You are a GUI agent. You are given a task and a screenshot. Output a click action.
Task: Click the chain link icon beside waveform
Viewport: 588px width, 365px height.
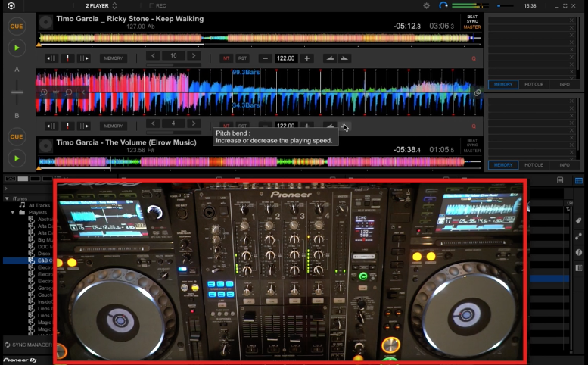477,92
